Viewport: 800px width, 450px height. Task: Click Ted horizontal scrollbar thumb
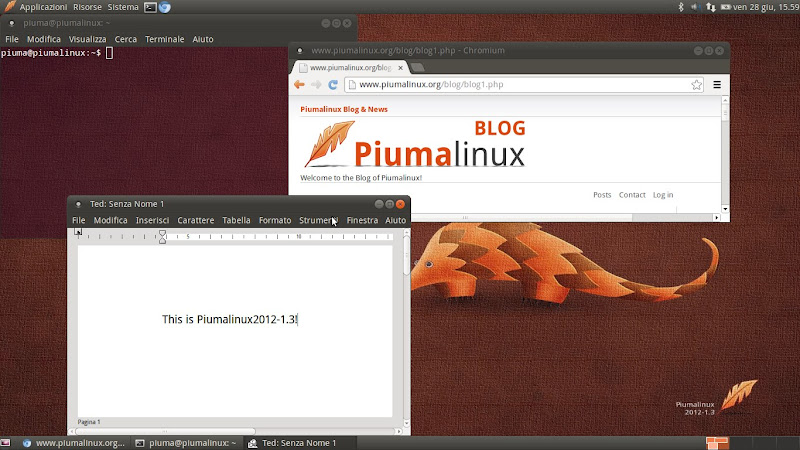(165, 432)
